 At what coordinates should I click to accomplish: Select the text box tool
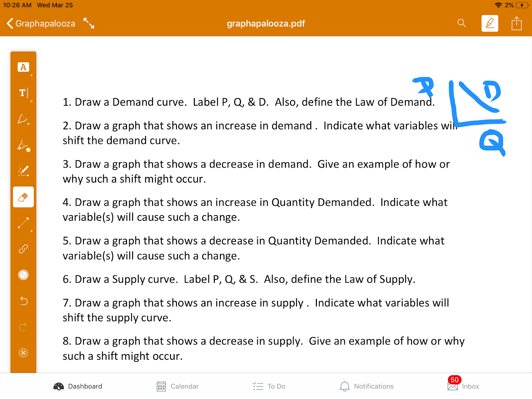pyautogui.click(x=23, y=93)
